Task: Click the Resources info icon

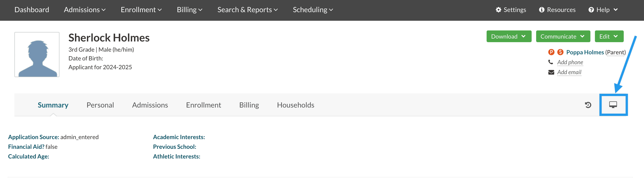Action: click(542, 10)
